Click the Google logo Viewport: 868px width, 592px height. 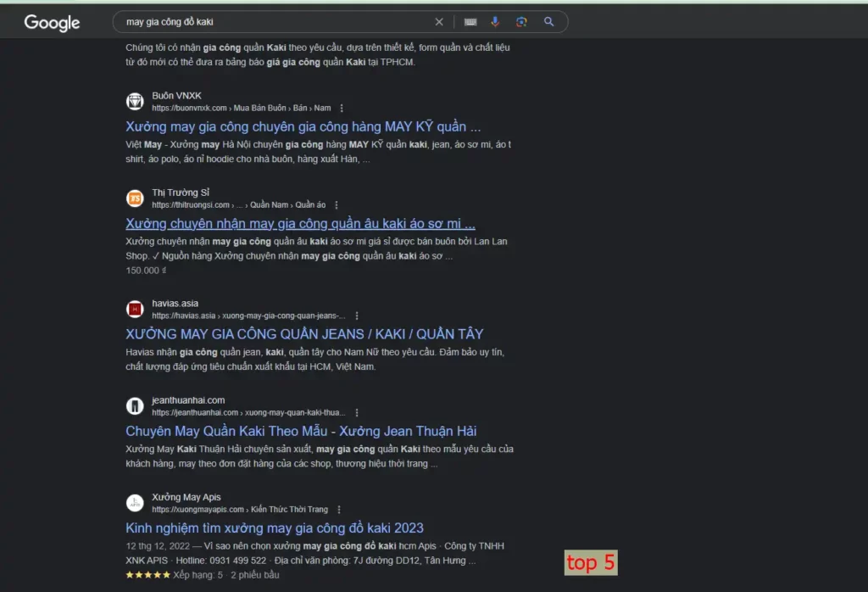point(52,22)
